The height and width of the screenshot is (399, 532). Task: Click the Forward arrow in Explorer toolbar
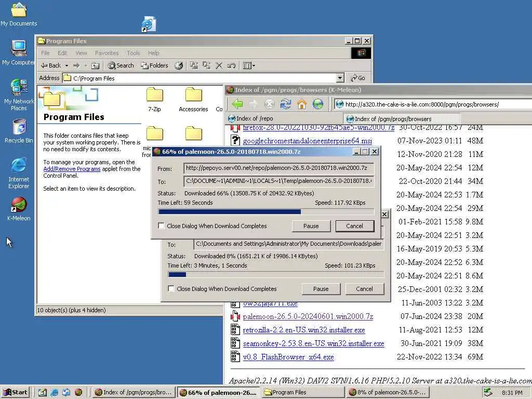click(x=77, y=65)
